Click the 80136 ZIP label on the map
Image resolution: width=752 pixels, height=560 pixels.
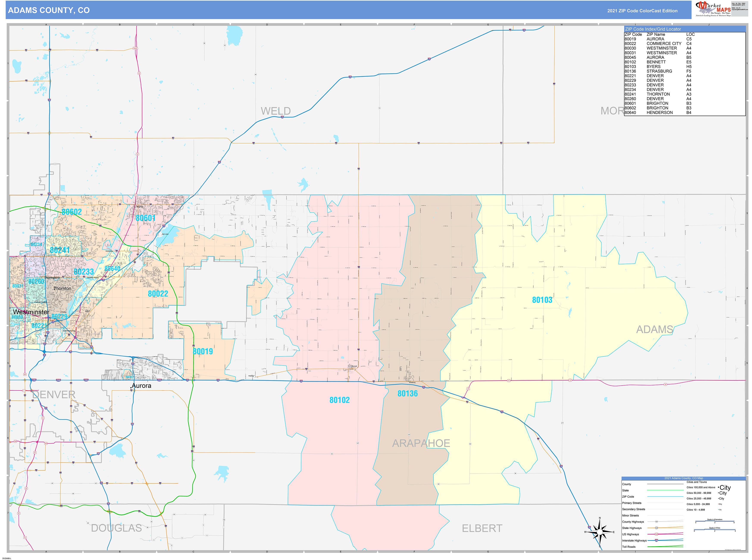click(408, 394)
